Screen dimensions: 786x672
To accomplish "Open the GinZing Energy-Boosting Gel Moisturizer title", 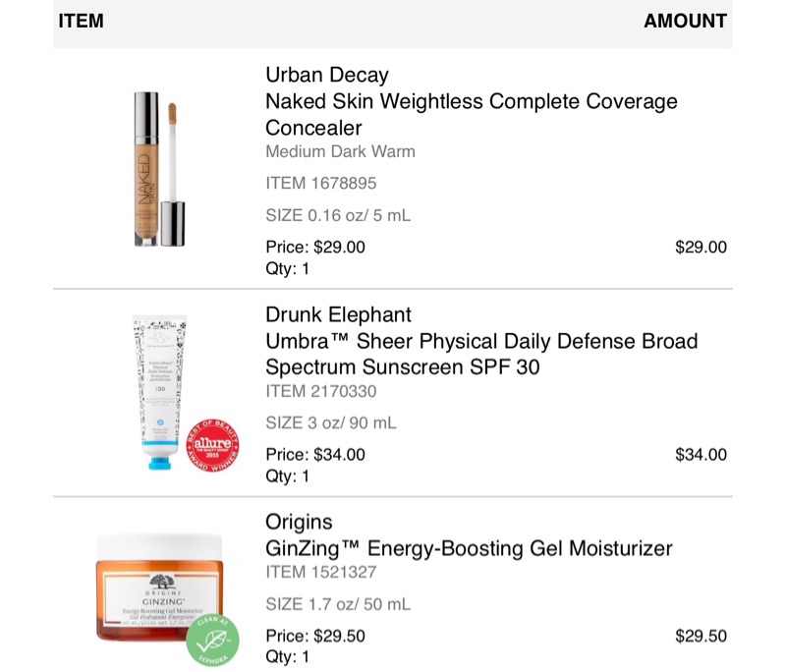I will tap(469, 548).
